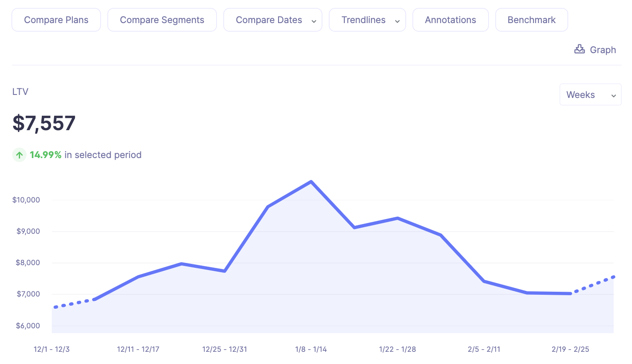Select the LTV metric value $7,557

[44, 123]
